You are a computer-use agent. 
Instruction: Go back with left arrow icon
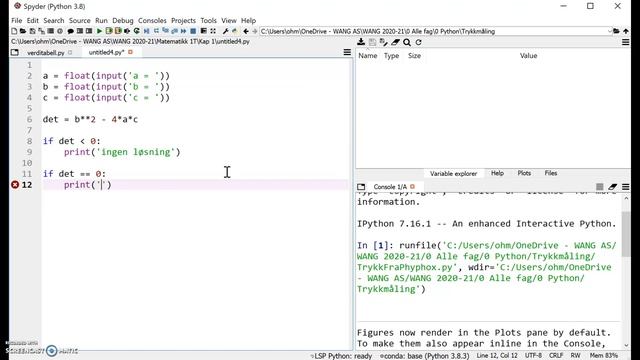pos(246,31)
